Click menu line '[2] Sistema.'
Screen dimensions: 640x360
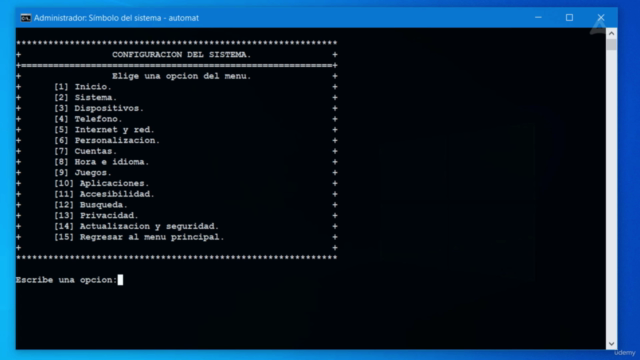click(85, 98)
